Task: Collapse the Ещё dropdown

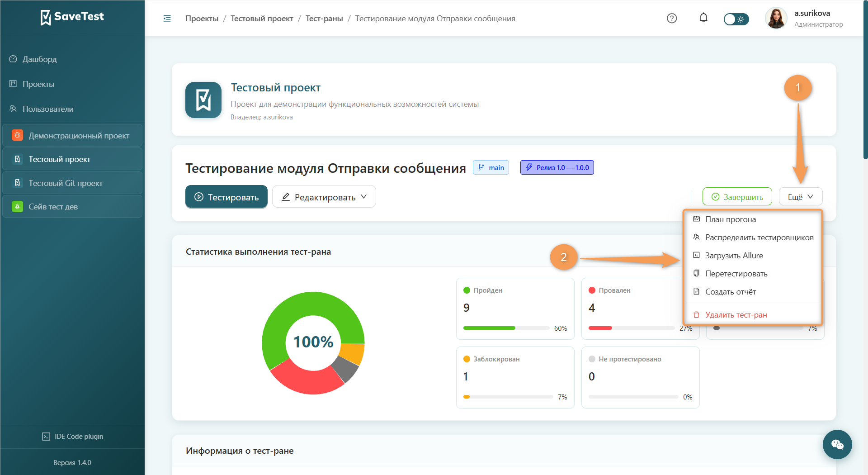Action: coord(801,197)
